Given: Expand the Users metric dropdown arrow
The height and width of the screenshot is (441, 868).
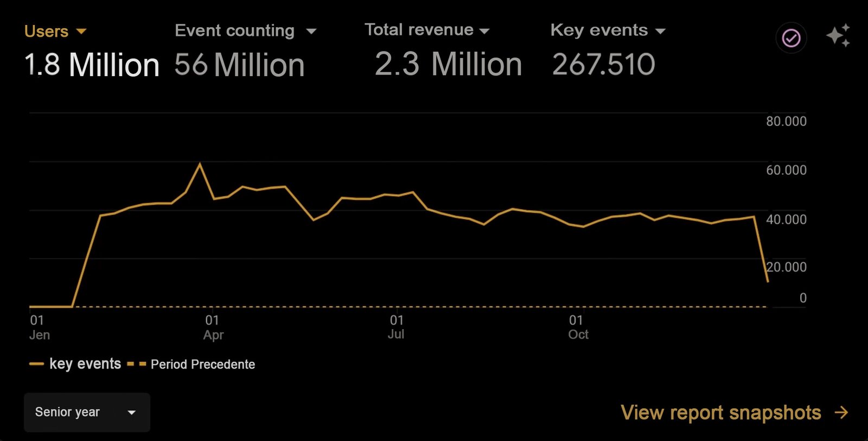Looking at the screenshot, I should click(x=81, y=31).
